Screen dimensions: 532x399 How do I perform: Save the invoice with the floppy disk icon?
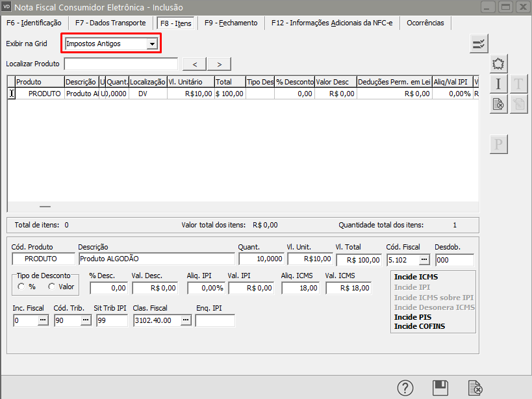pyautogui.click(x=440, y=388)
